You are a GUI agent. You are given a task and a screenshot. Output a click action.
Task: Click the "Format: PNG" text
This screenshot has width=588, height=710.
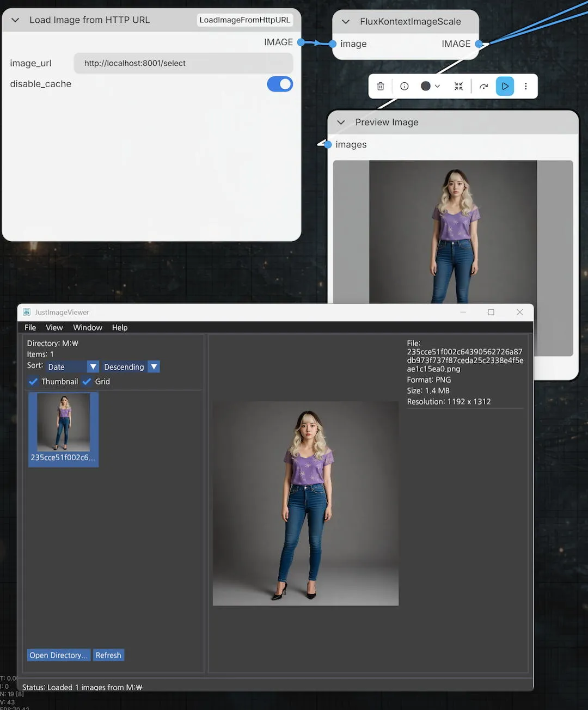[429, 380]
